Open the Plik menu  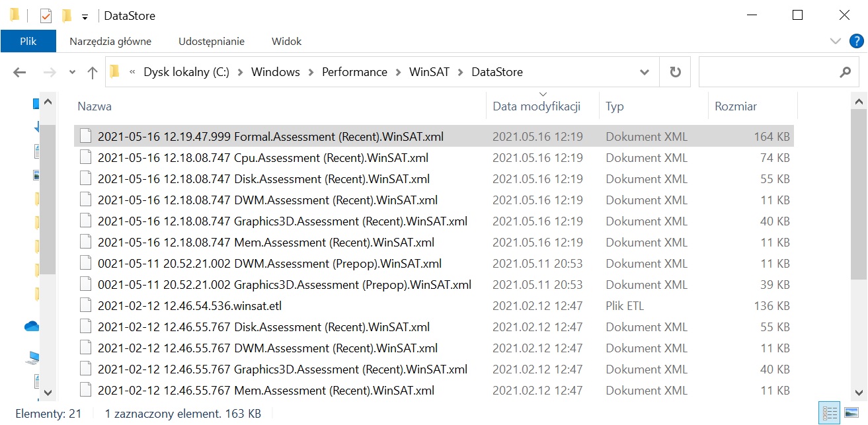28,41
